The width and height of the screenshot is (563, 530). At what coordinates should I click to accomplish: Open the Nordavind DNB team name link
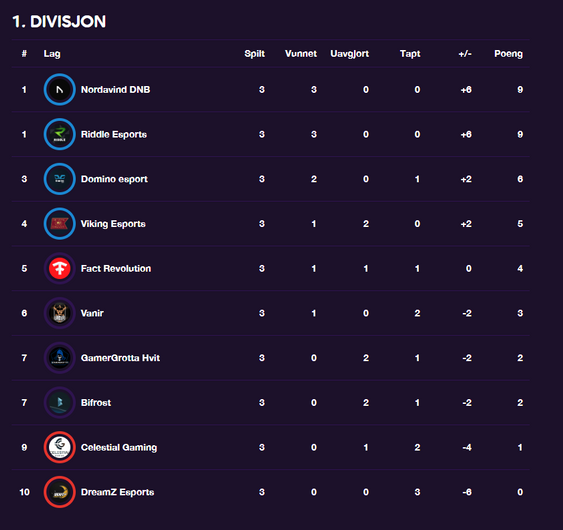click(x=115, y=89)
